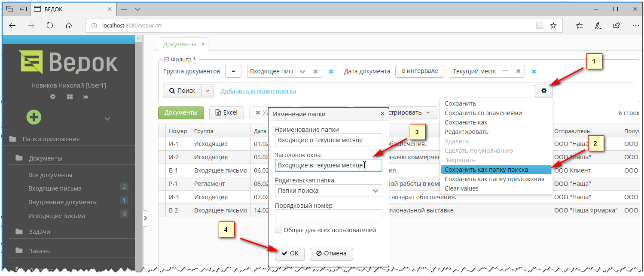Click the Добавить условие поиска link
The height and width of the screenshot is (276, 644).
pyautogui.click(x=258, y=91)
